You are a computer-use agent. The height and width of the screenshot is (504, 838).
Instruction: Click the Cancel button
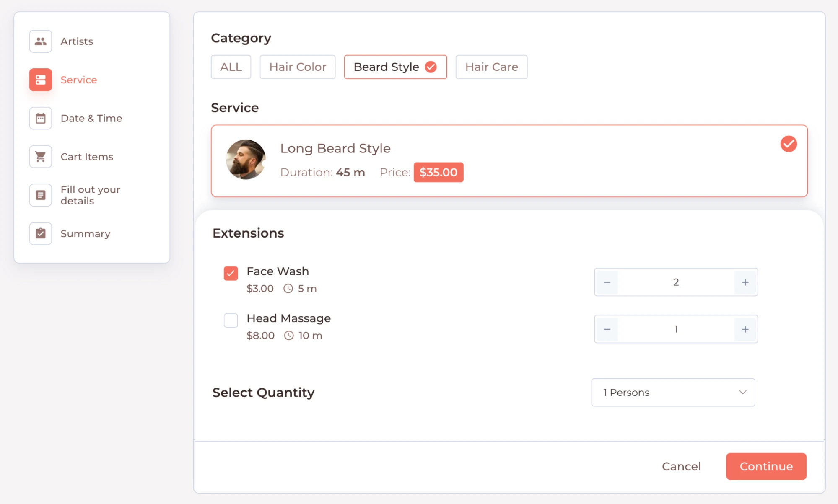point(681,466)
